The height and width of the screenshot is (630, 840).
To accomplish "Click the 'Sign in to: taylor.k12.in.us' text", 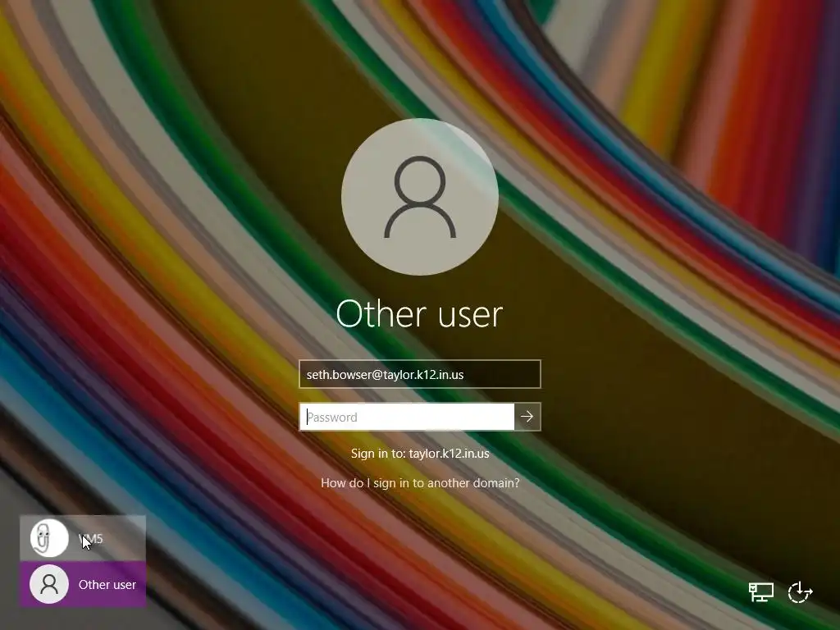I will pos(420,453).
